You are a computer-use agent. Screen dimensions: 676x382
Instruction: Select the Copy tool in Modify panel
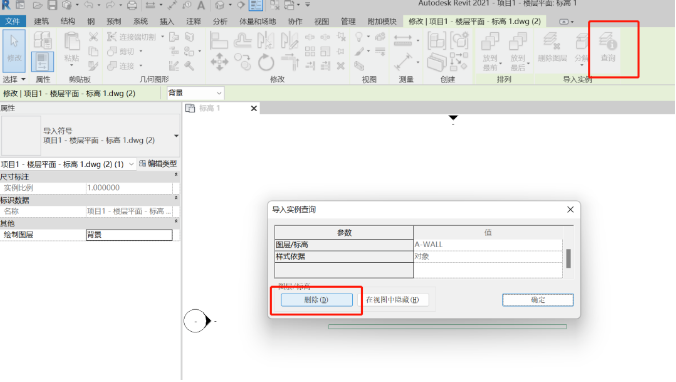[x=243, y=62]
